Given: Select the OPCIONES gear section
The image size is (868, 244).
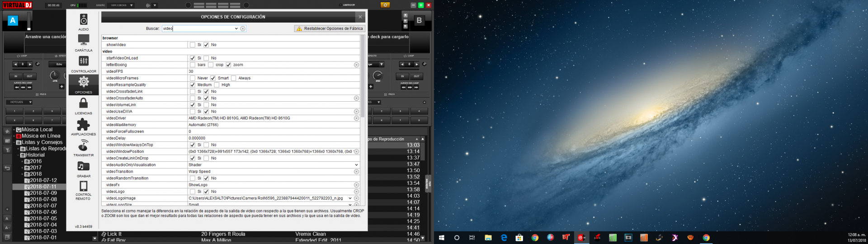Looking at the screenshot, I should click(x=84, y=85).
